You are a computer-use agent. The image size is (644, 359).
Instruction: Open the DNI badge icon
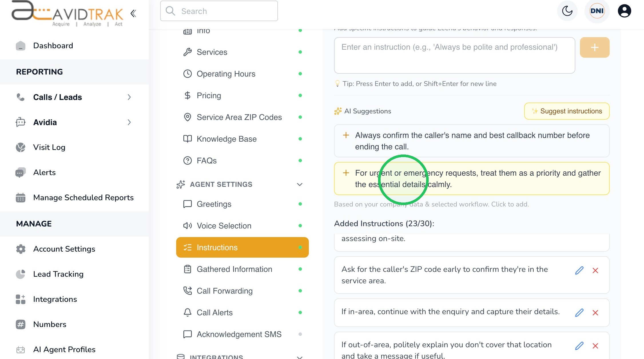point(597,11)
